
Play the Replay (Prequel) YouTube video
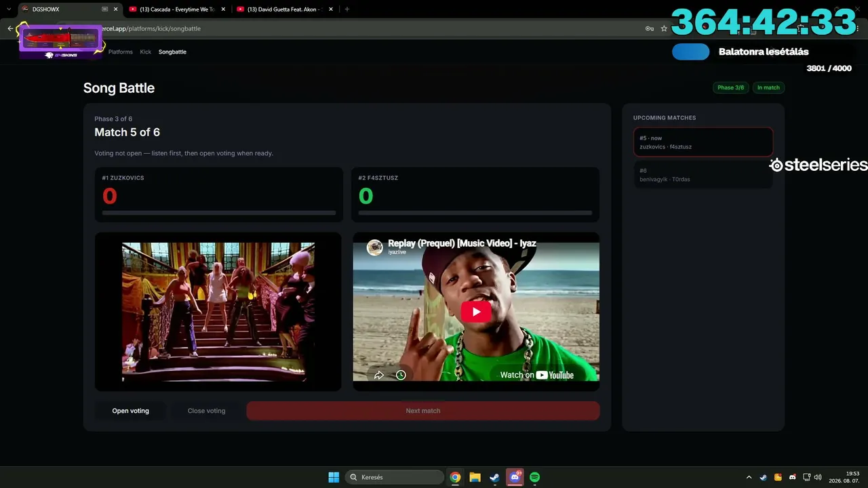(x=476, y=312)
